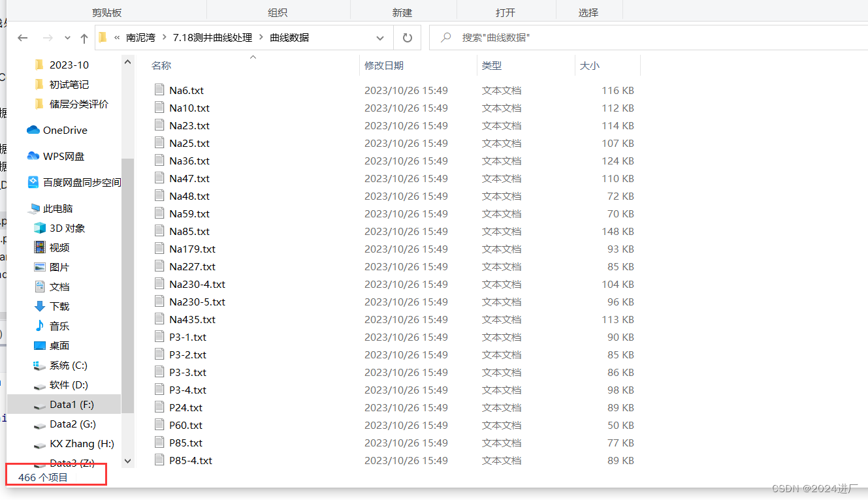Click the Na36.txt file icon

[159, 160]
